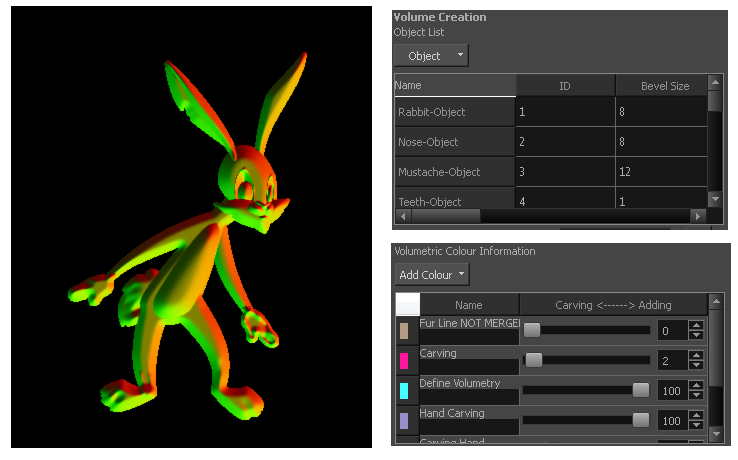Click the object list vertical scrollbar thumb

click(x=715, y=101)
